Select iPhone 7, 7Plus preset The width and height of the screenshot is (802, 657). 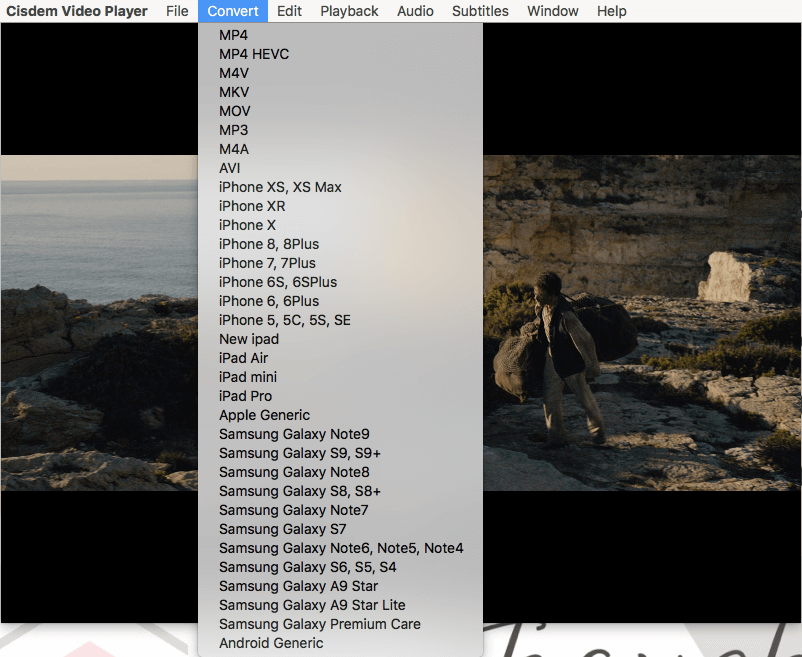coord(340,263)
